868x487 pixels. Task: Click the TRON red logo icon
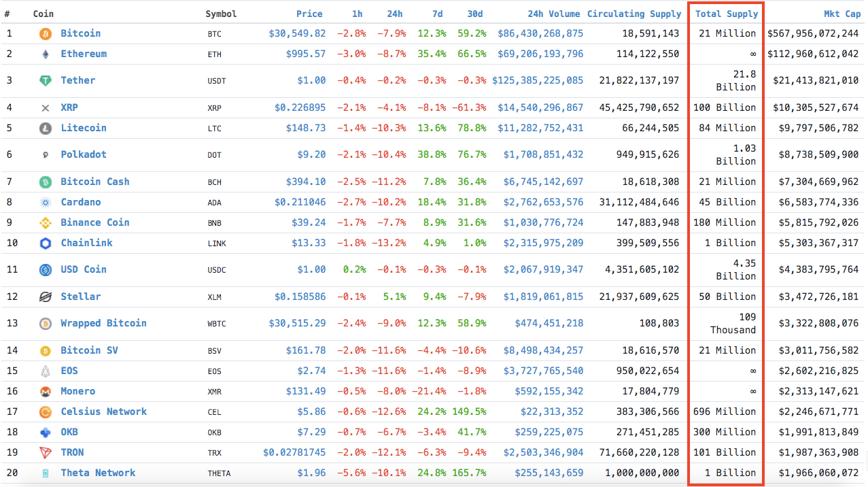tap(46, 452)
